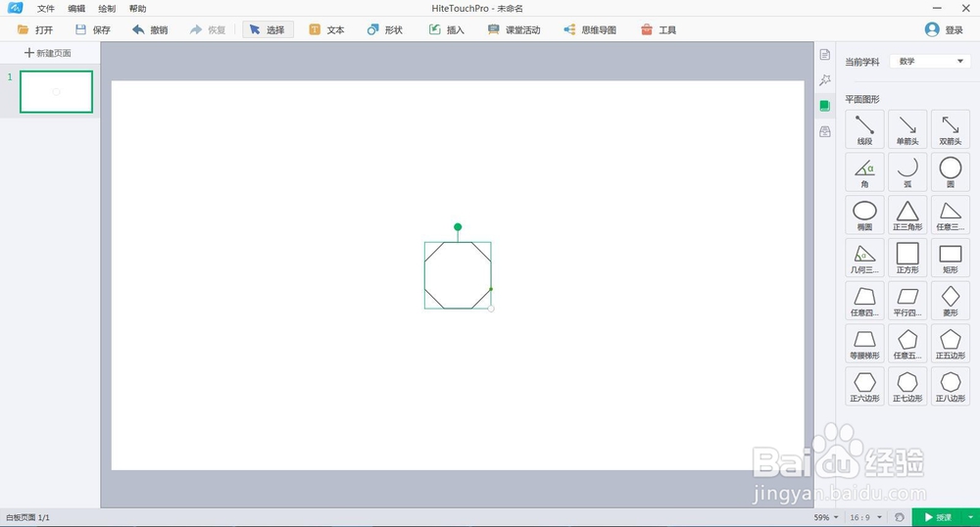Select the 双箭头 double arrow shape
The width and height of the screenshot is (980, 527).
pyautogui.click(x=950, y=129)
